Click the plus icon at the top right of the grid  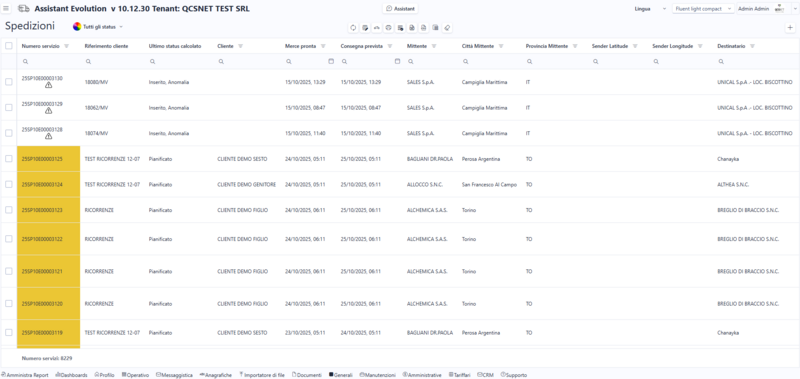pyautogui.click(x=790, y=28)
